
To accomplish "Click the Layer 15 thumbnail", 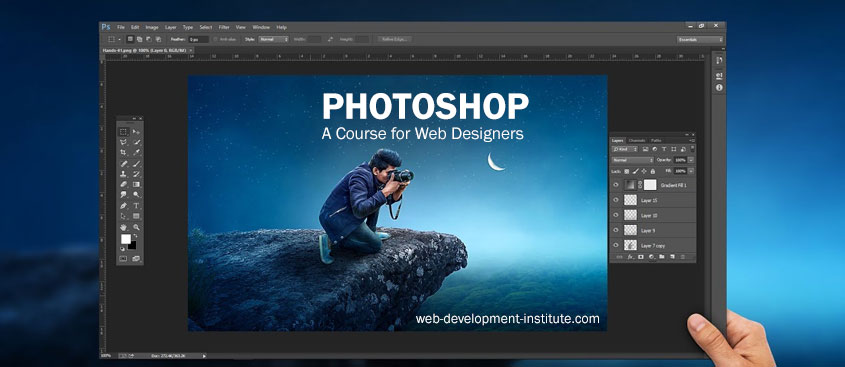I will (631, 200).
